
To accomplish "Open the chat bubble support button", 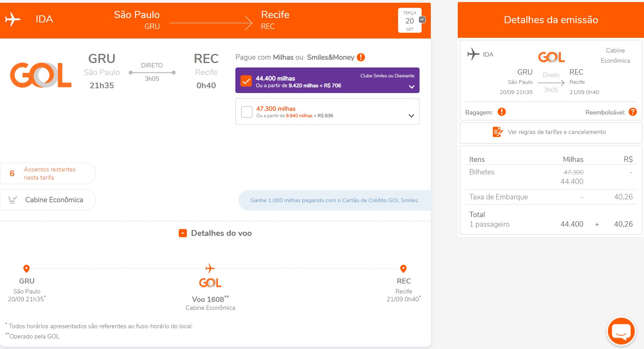I will point(621,331).
